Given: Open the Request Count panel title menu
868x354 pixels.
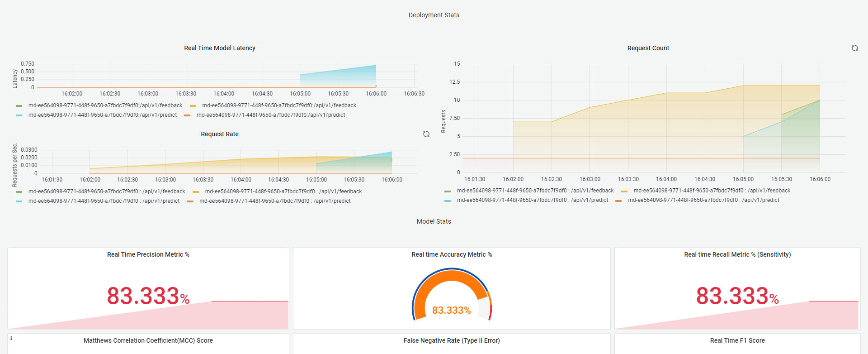Looking at the screenshot, I should pos(648,48).
